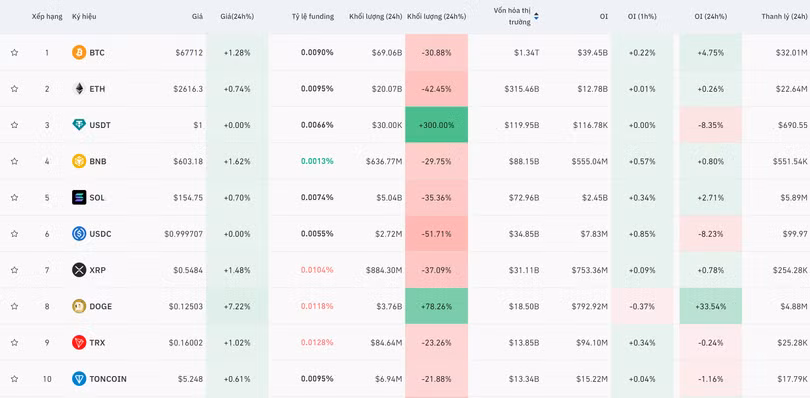Image resolution: width=810 pixels, height=398 pixels.
Task: Add USDC to favorites via star
Action: (x=14, y=234)
